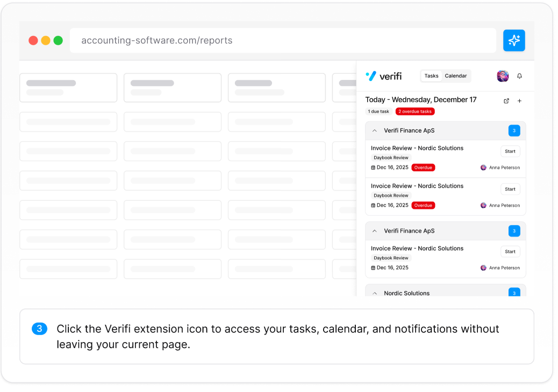Click Anna Peterson's avatar on the non-overdue task
The image size is (558, 392).
pyautogui.click(x=483, y=268)
